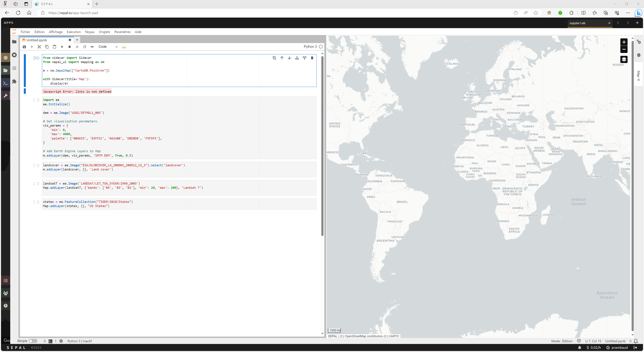Restart kernel and run all cells

coord(92,47)
